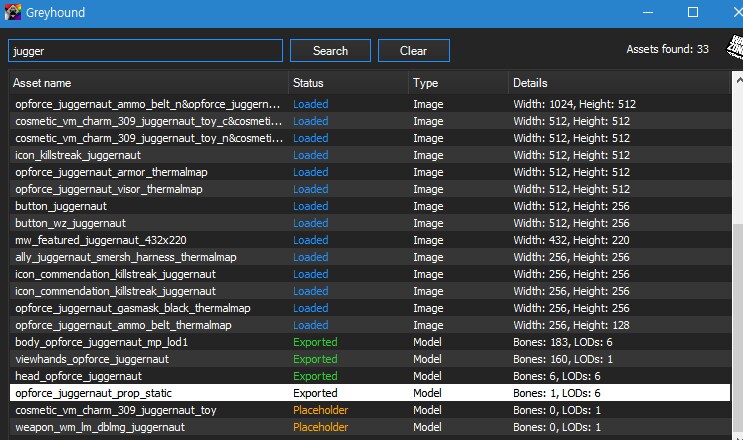Select body_opforce_juggernaut_mp_lod1 model row
743x440 pixels.
tap(370, 342)
